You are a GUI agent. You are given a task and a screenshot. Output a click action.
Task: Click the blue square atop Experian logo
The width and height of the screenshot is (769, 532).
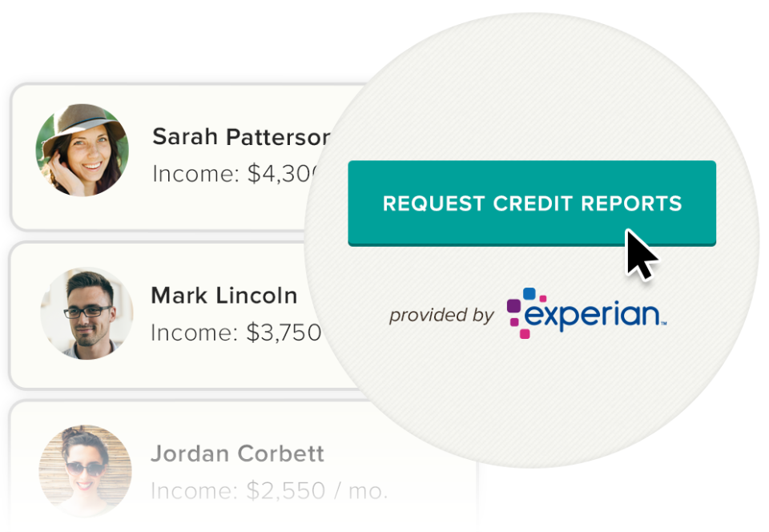[529, 294]
